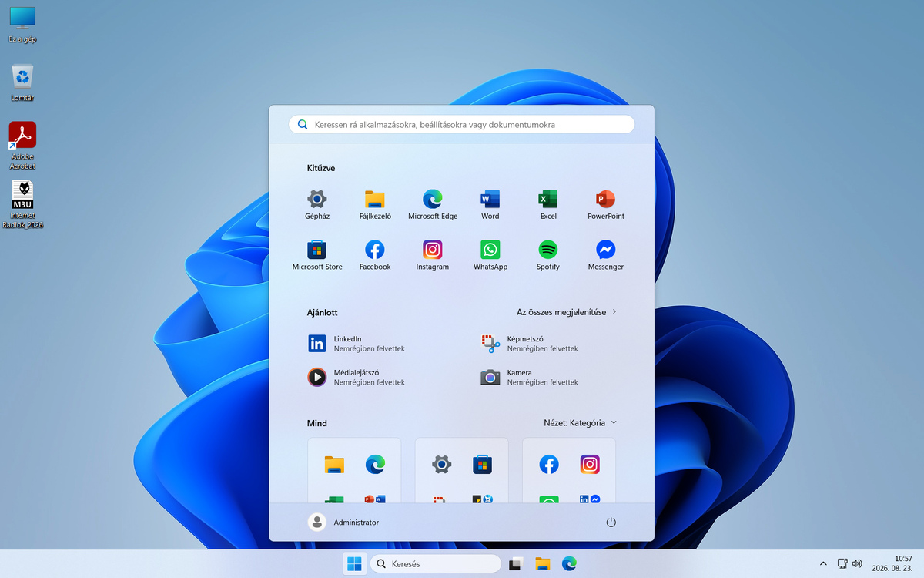Open Store icon in the Mind category group

click(x=483, y=465)
